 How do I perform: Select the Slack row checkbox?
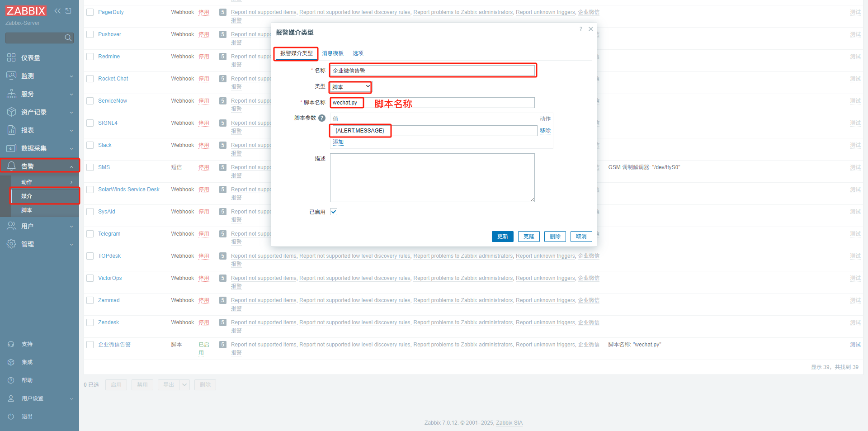[90, 145]
